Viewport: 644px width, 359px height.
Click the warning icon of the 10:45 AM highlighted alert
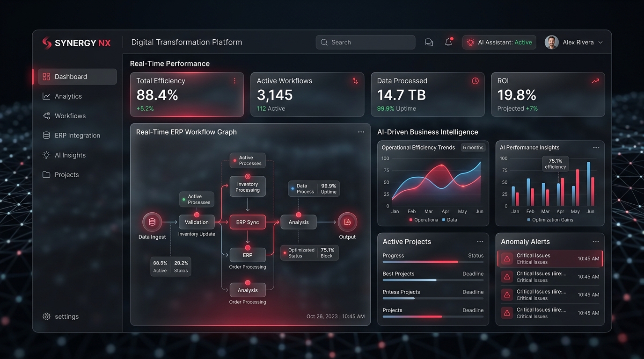click(x=506, y=258)
